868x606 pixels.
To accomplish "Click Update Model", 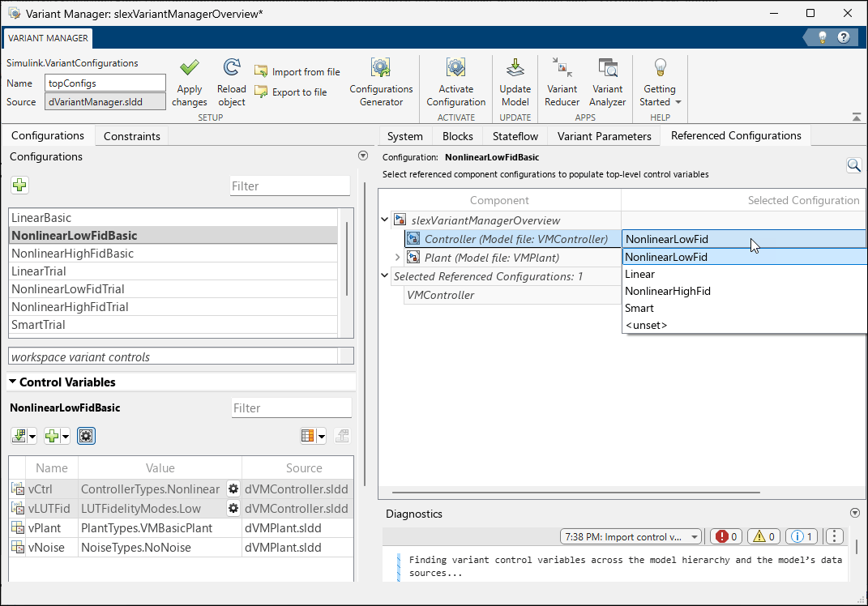I will point(515,83).
